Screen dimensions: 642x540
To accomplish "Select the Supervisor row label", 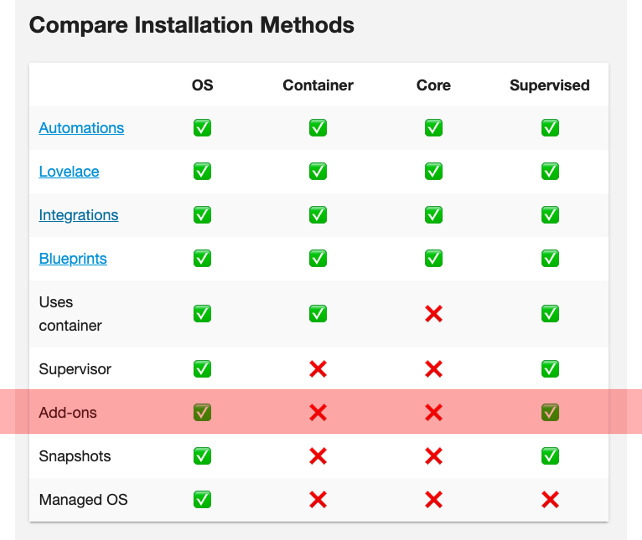I will pyautogui.click(x=75, y=369).
